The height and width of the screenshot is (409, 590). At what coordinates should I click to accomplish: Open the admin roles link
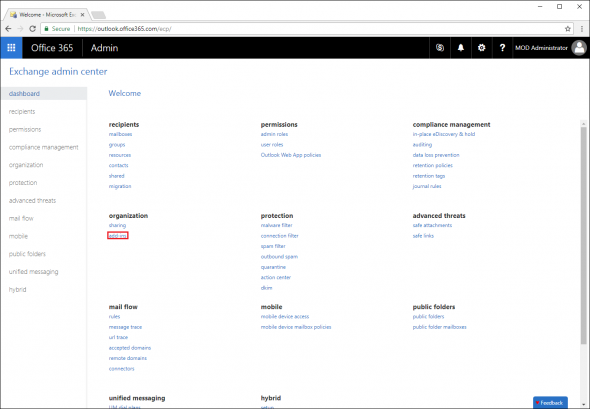tap(274, 134)
